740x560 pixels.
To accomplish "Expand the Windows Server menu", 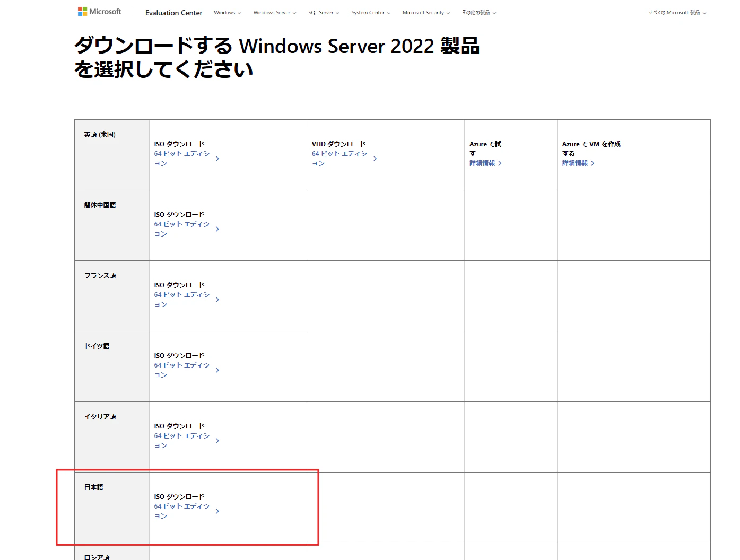I will pos(275,13).
